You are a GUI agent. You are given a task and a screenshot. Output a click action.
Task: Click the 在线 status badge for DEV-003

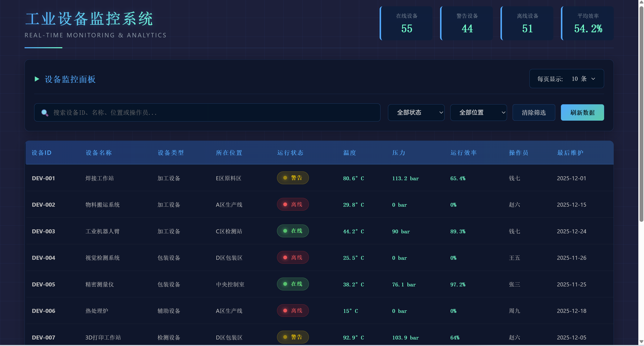coord(293,231)
